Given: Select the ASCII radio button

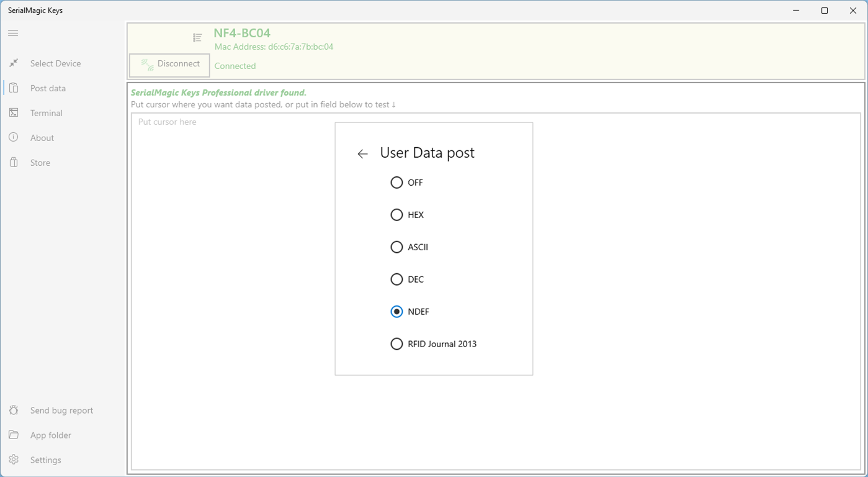Looking at the screenshot, I should pyautogui.click(x=396, y=247).
